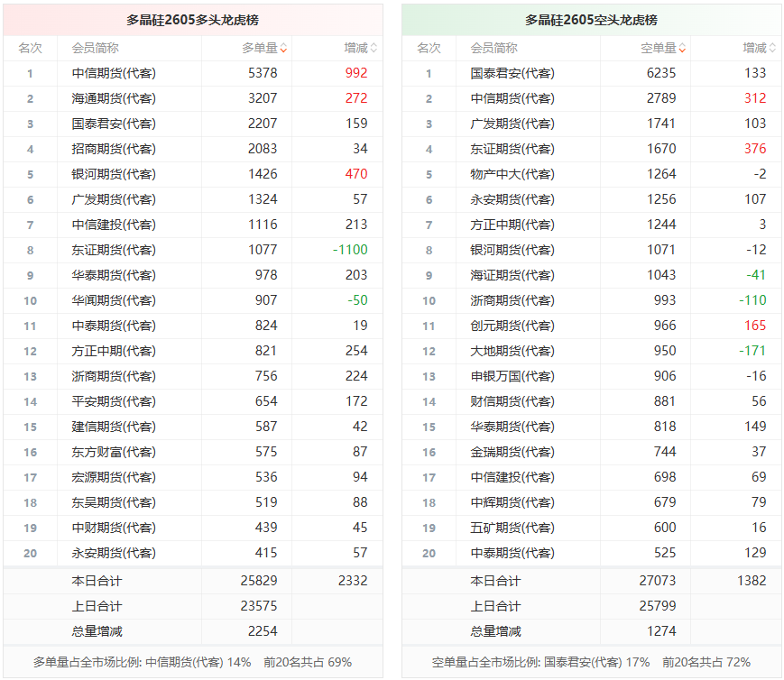Click 财信期货(代客) row

point(592,401)
